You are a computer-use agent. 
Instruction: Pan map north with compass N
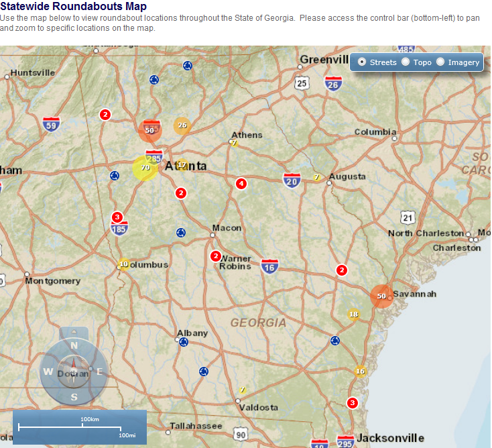tap(74, 345)
